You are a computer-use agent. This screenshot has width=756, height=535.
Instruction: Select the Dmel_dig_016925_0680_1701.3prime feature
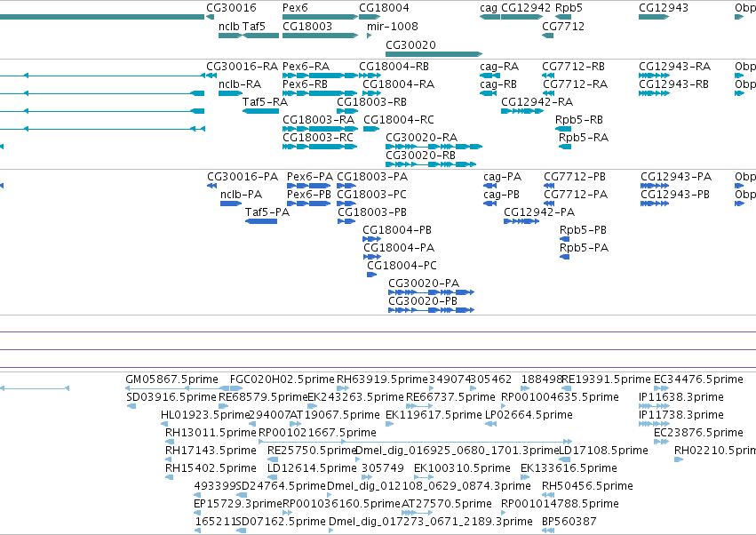coord(357,459)
